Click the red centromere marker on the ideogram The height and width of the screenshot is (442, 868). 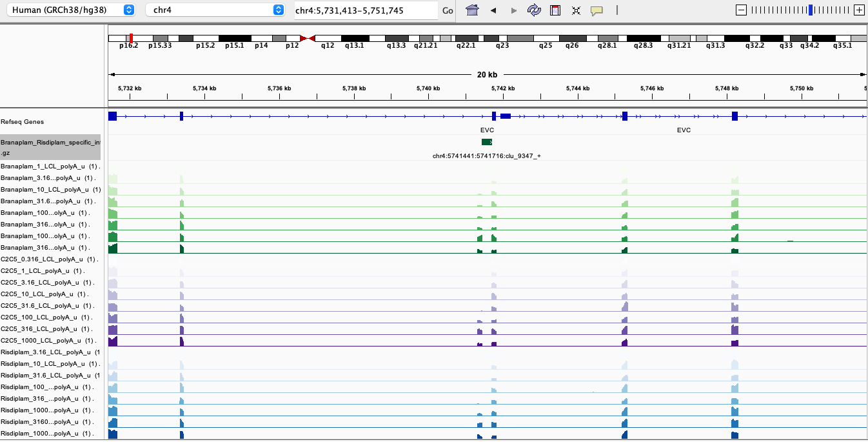tap(308, 39)
